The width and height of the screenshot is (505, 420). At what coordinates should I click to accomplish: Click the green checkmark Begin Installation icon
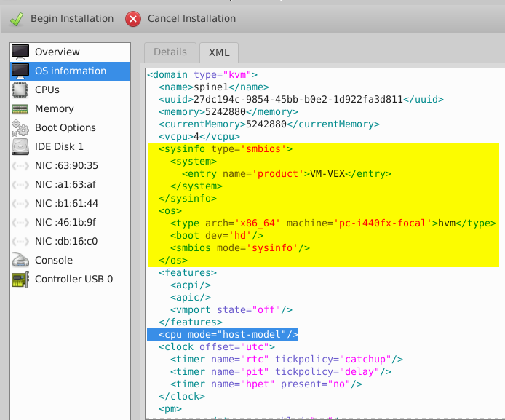coord(17,19)
